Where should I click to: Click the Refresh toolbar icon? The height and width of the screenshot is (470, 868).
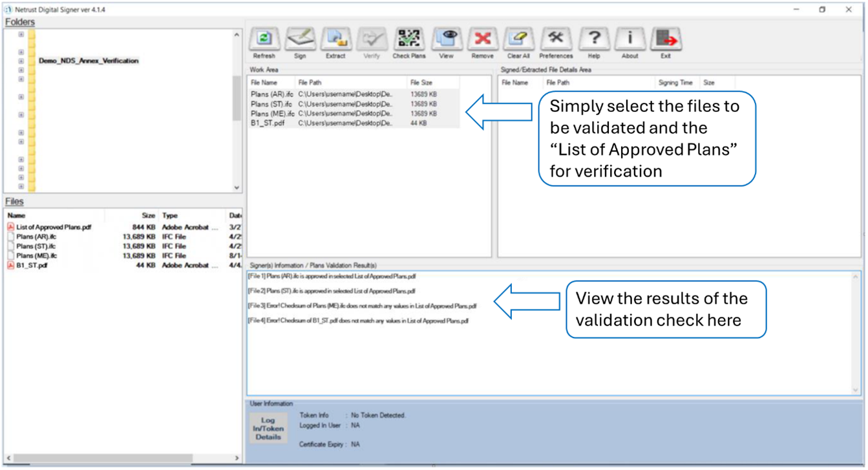click(264, 40)
